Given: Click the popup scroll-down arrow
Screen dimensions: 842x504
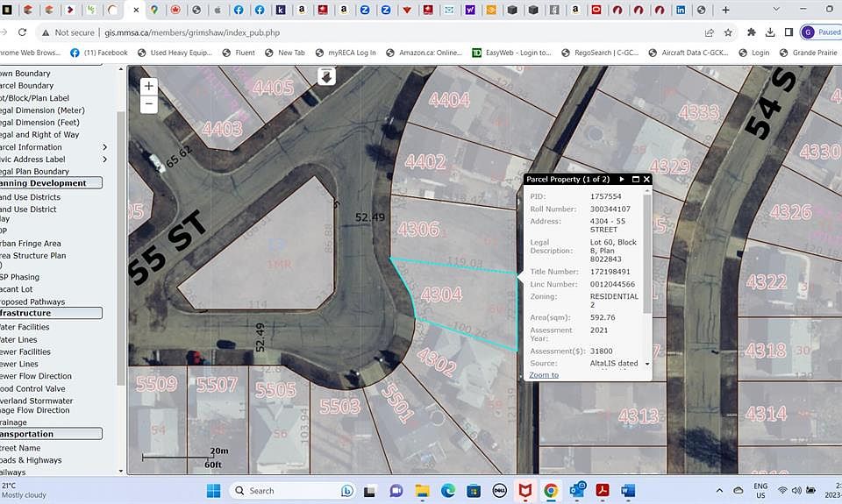Looking at the screenshot, I should 647,364.
